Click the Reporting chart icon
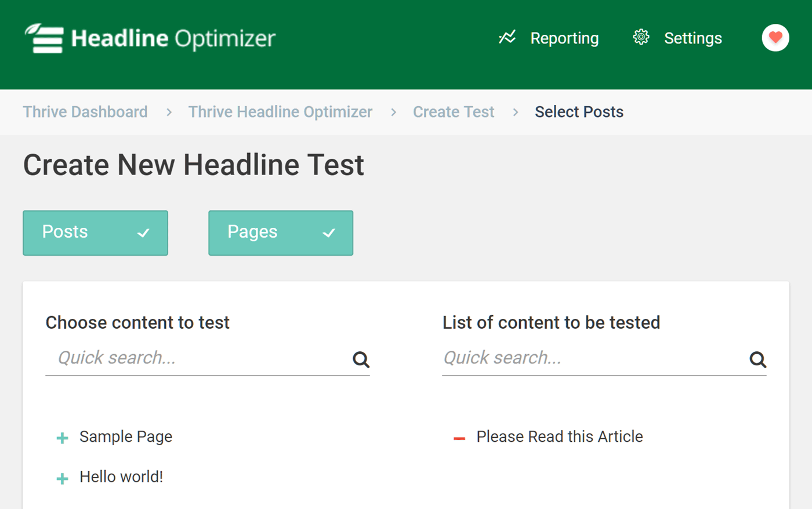The image size is (812, 509). [507, 38]
